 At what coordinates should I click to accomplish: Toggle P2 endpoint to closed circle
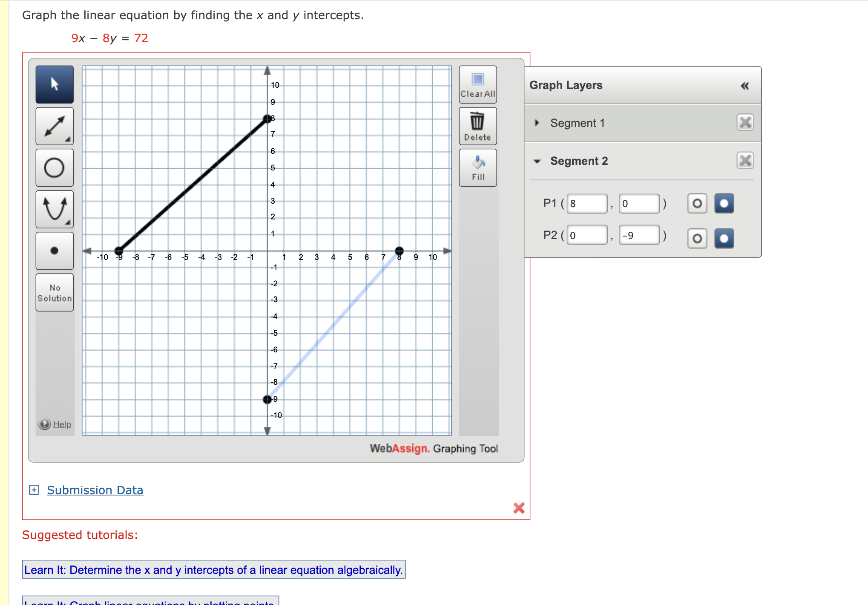[724, 239]
